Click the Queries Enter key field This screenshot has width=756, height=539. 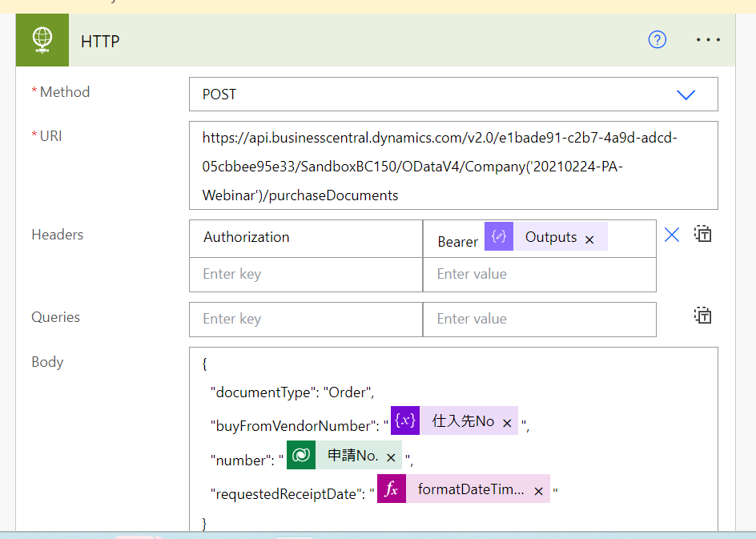click(306, 319)
